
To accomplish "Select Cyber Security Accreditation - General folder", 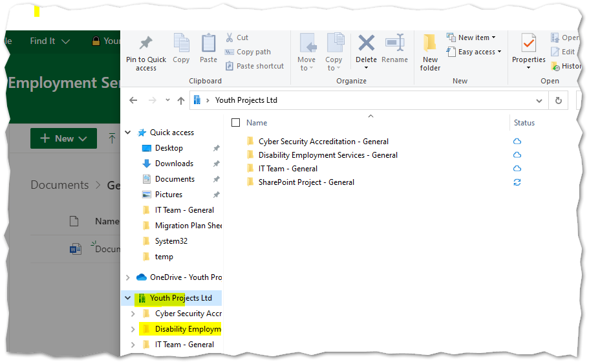I will click(x=323, y=142).
